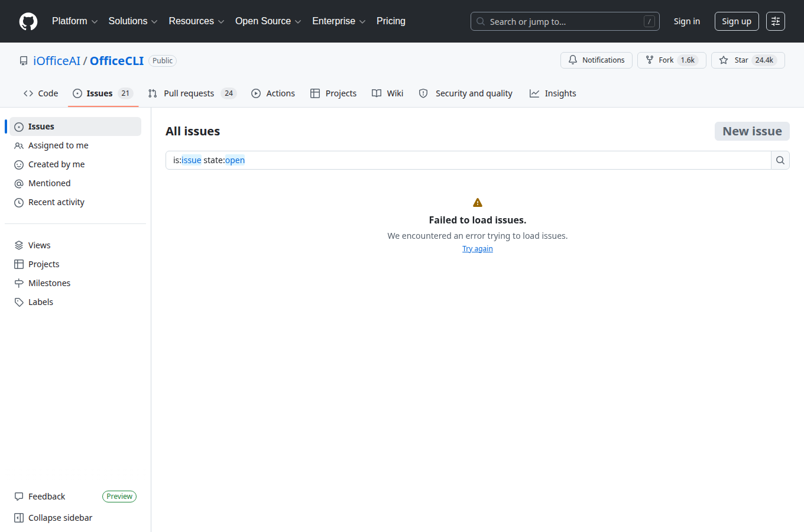Click the search submit magnifier icon
The height and width of the screenshot is (532, 804).
[780, 160]
